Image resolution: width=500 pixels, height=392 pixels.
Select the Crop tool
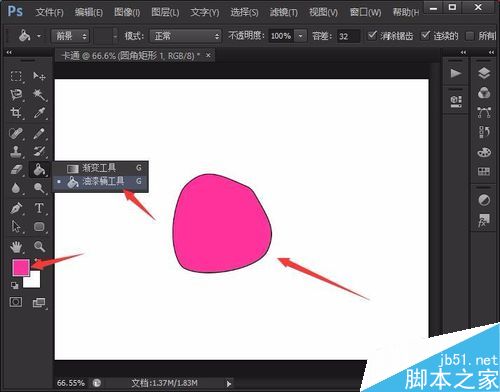(16, 113)
